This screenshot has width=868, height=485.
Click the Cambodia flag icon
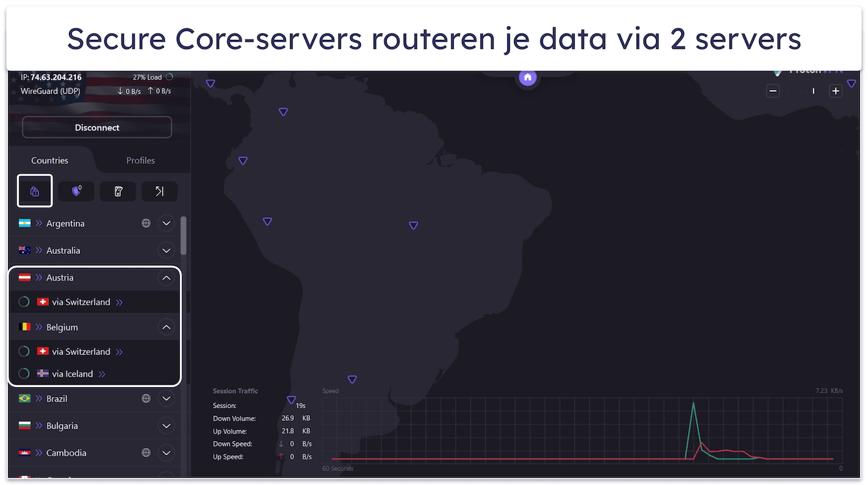25,453
